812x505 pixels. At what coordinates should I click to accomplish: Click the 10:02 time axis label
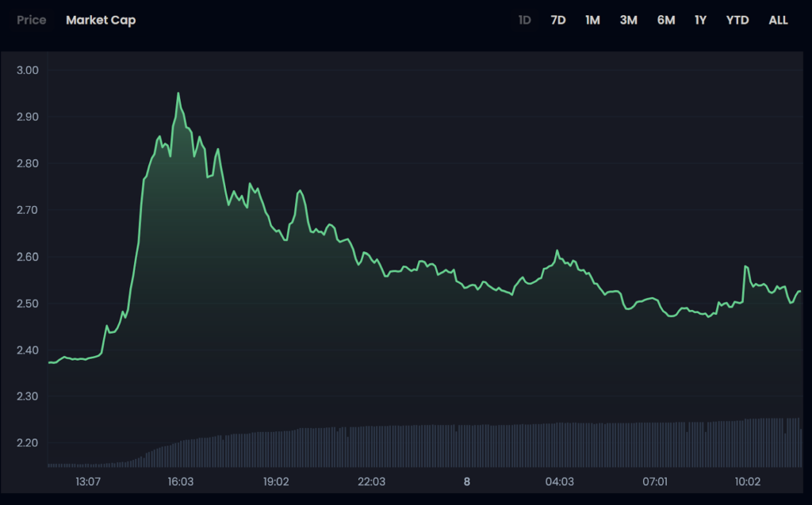(x=747, y=482)
